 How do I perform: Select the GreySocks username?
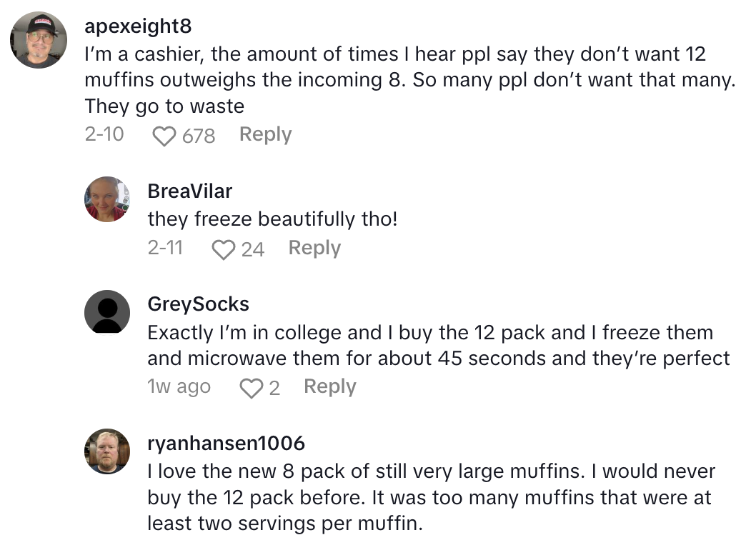(x=198, y=304)
